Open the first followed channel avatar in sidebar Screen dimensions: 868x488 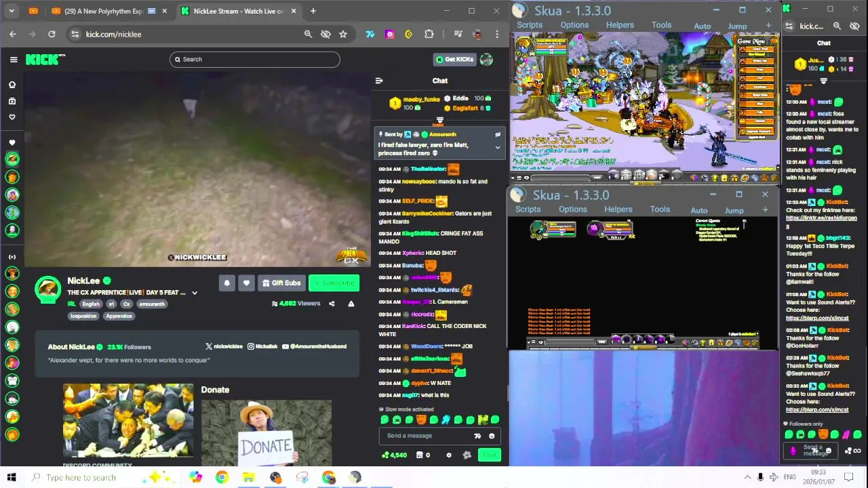pos(12,159)
